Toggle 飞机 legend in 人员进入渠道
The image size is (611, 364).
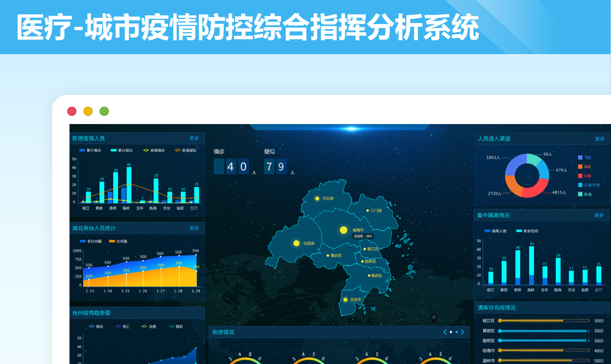point(584,158)
